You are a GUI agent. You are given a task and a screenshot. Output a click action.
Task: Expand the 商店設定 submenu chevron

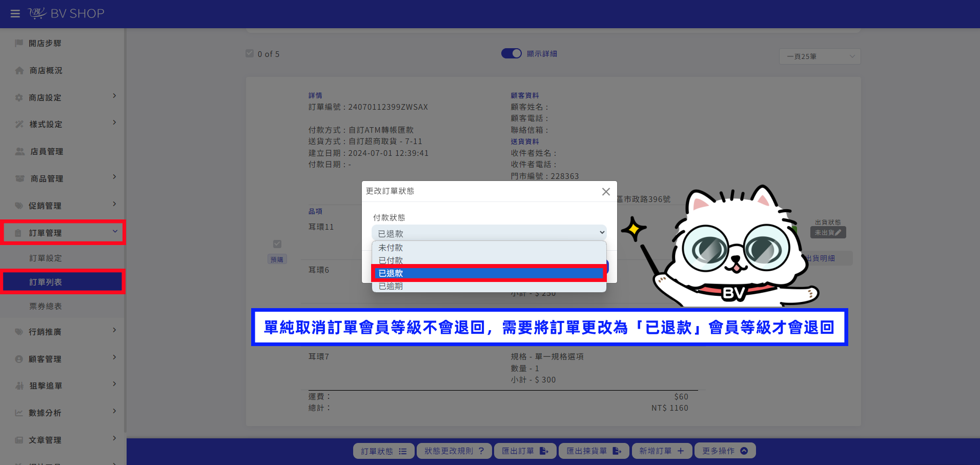click(114, 96)
